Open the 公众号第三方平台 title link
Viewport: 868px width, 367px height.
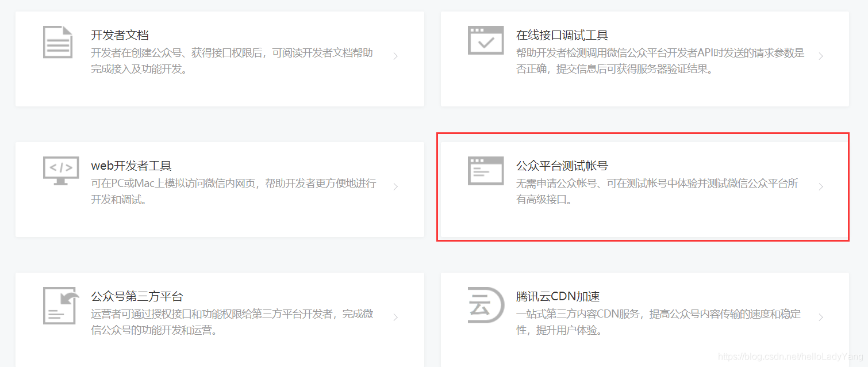coord(137,297)
